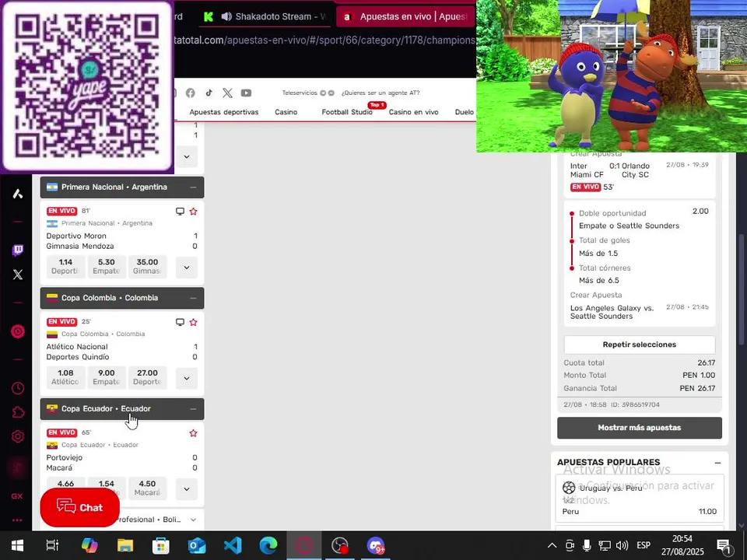Collapse Copa Ecuador section
The width and height of the screenshot is (747, 560).
193,409
